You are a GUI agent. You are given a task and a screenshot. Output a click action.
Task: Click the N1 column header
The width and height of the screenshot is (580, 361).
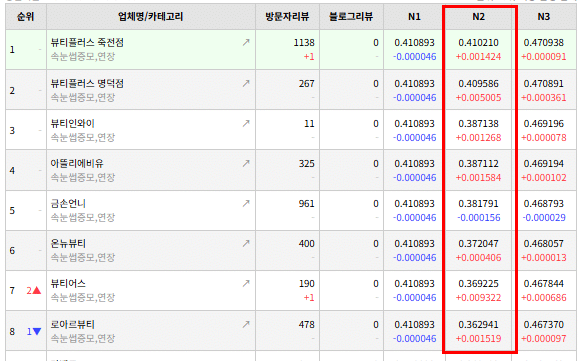[414, 17]
